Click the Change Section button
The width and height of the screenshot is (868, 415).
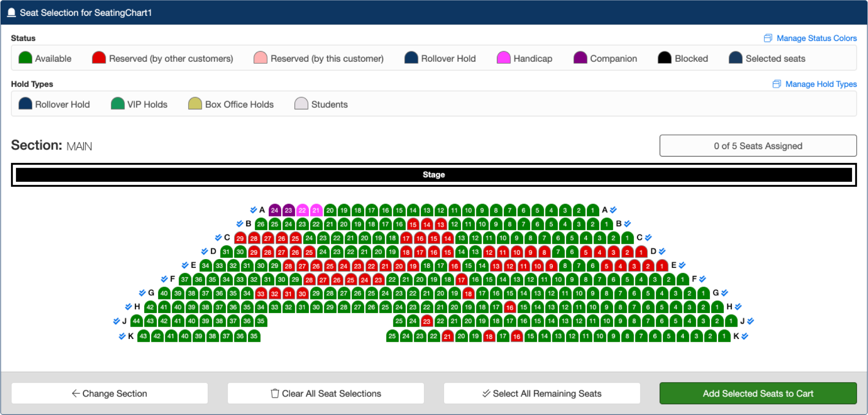(109, 393)
